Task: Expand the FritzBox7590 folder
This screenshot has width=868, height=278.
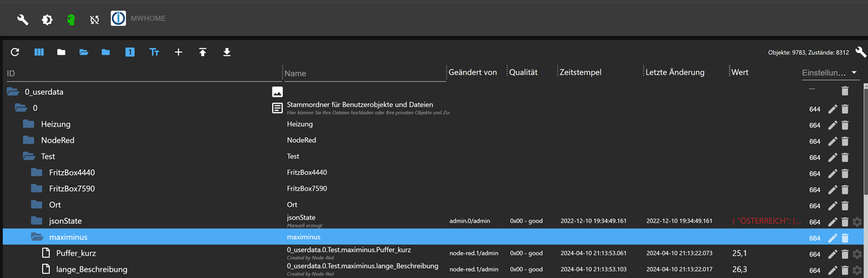Action: coord(37,188)
